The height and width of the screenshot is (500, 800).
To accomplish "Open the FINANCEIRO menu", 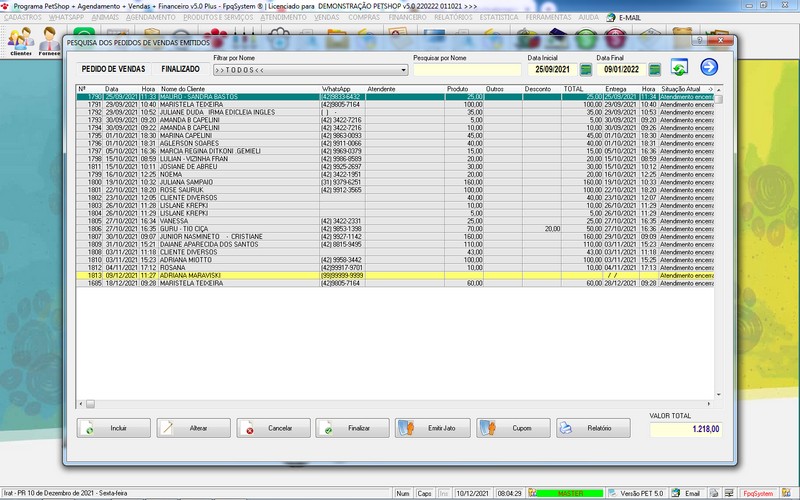I will point(407,17).
